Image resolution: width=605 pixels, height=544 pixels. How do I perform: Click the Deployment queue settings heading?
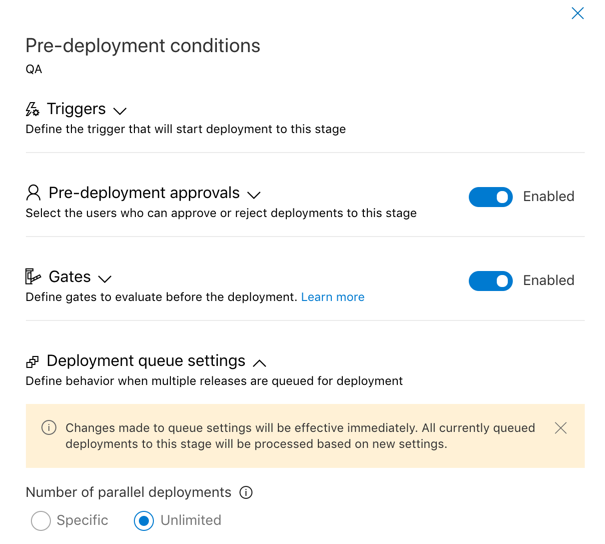pyautogui.click(x=146, y=361)
